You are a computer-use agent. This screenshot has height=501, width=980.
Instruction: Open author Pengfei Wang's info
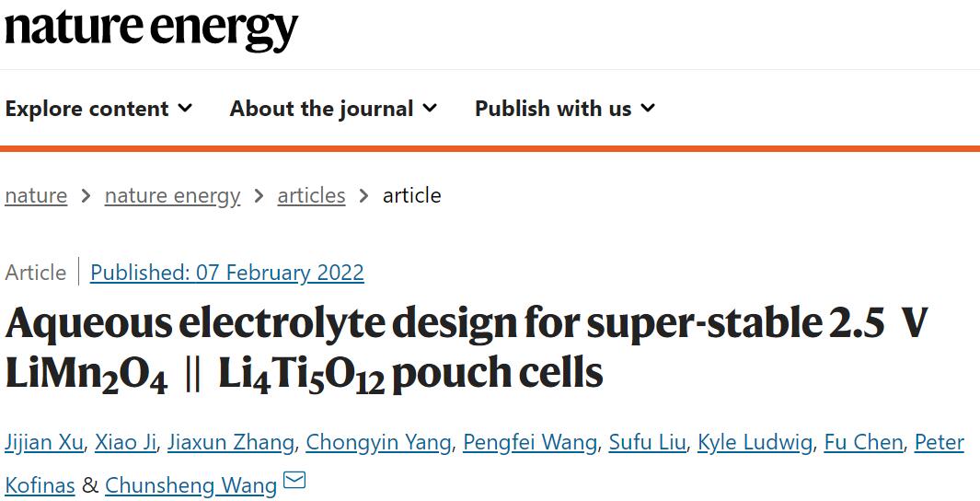coord(530,443)
